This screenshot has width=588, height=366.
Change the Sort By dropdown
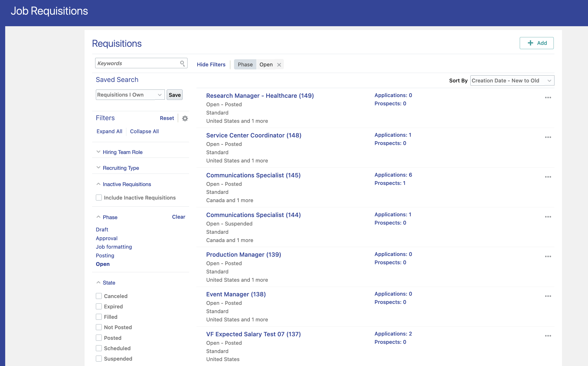512,80
